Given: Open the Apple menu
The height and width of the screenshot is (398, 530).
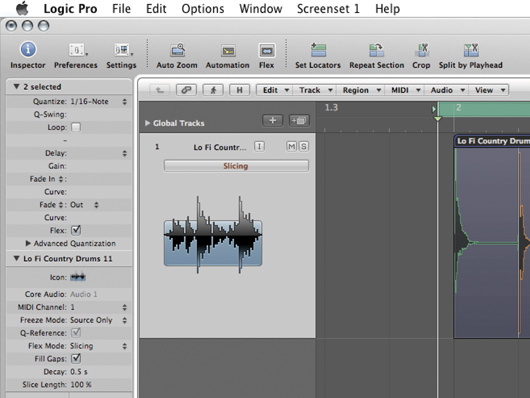Looking at the screenshot, I should coord(22,8).
